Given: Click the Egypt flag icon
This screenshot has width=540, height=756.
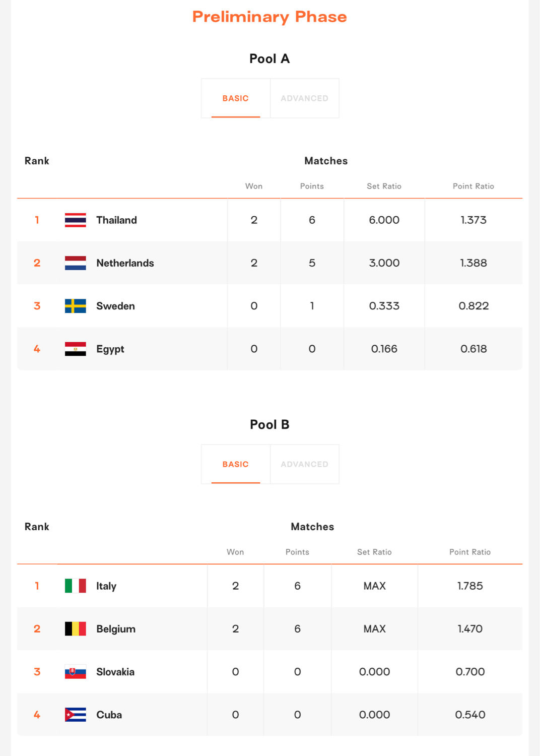Looking at the screenshot, I should [76, 349].
